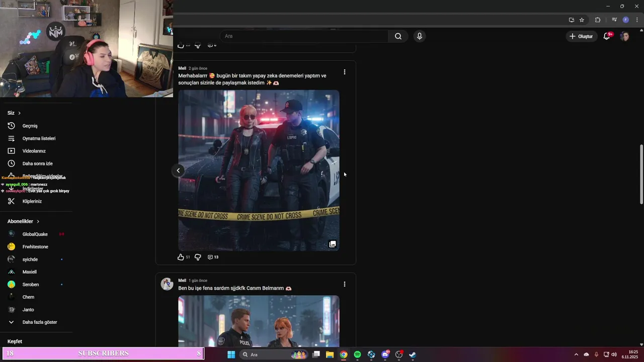Click the cloud icon in the system tray

[586, 354]
